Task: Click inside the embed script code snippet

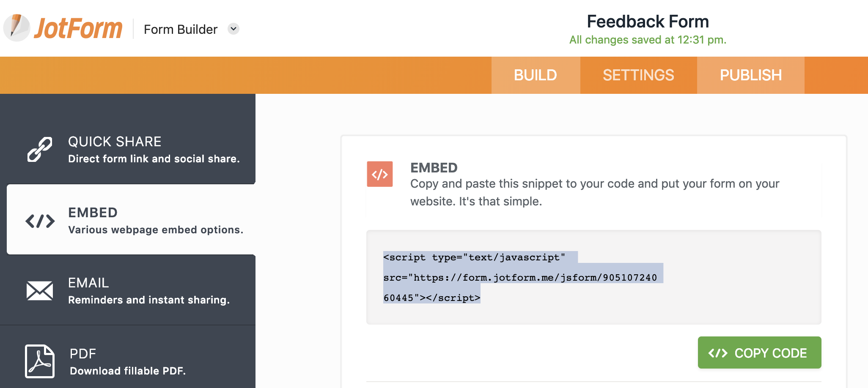Action: [x=520, y=278]
